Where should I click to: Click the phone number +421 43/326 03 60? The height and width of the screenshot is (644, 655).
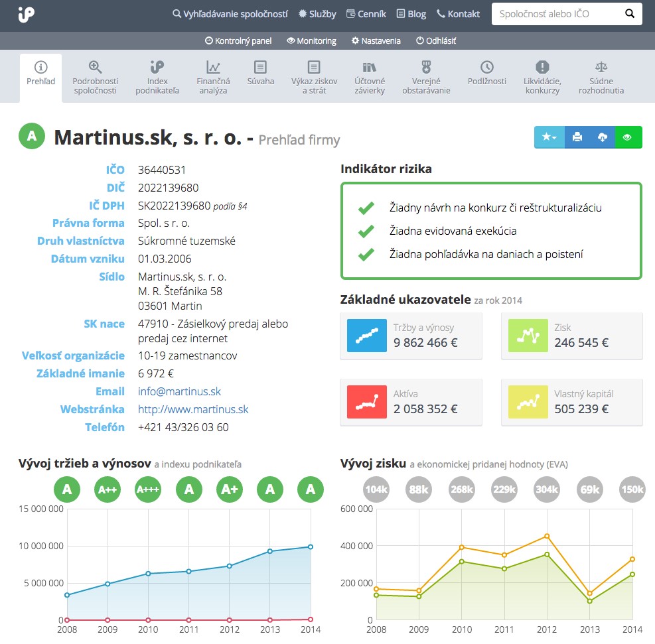[183, 427]
